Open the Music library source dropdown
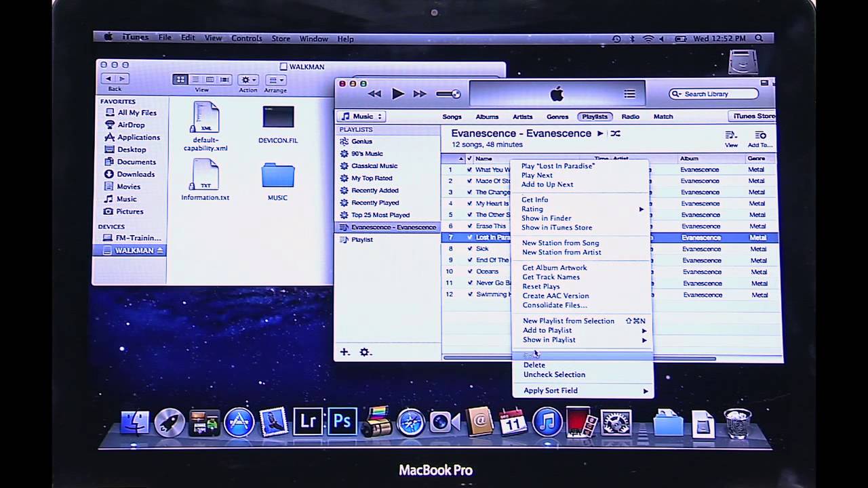The height and width of the screenshot is (488, 868). pos(363,117)
